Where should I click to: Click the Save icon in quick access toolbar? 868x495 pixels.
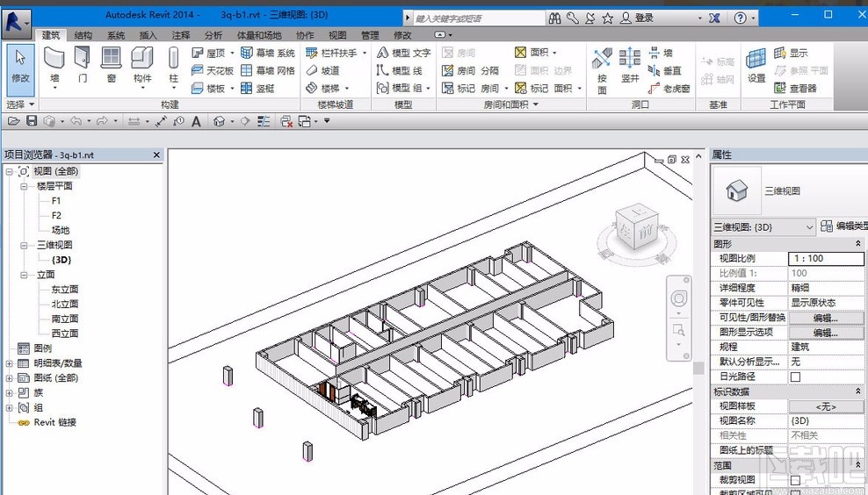pyautogui.click(x=32, y=121)
